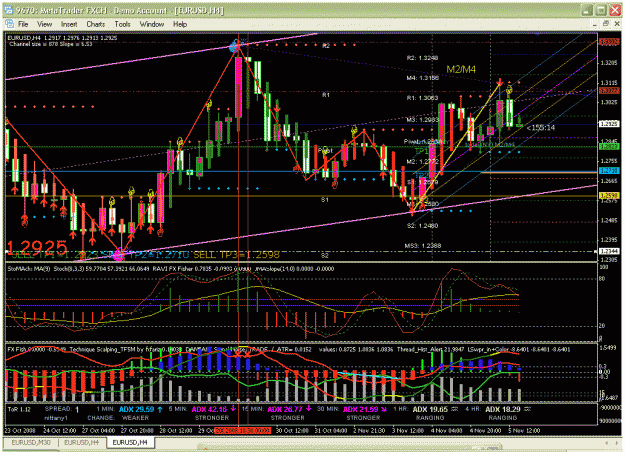Select the active EURUSD,H4 chart tab
The height and width of the screenshot is (452, 625).
(130, 442)
